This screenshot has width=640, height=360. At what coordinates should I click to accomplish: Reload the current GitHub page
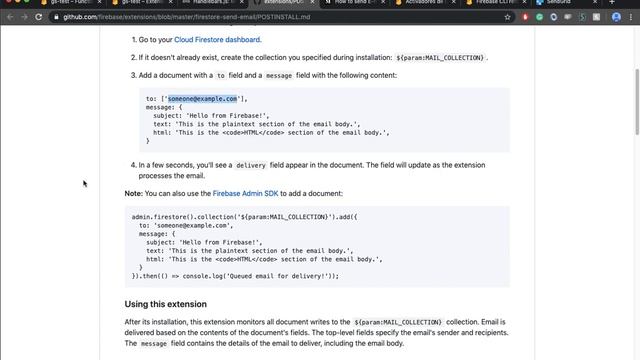[38, 17]
